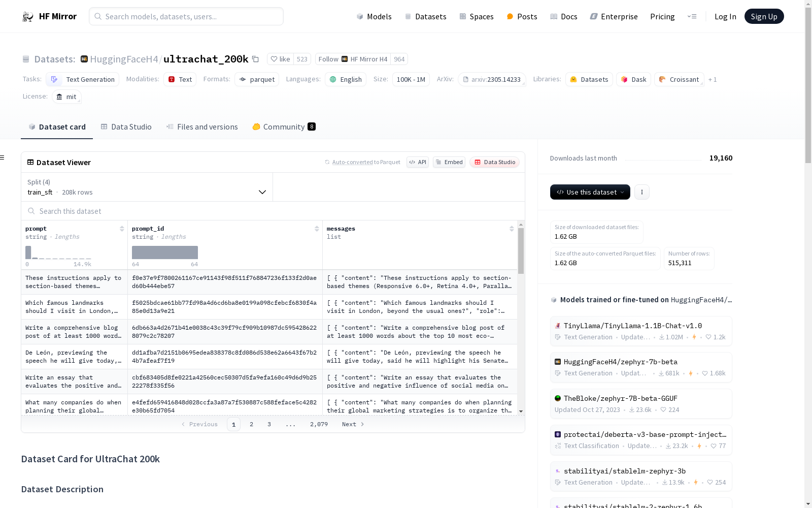Select the Dask library tag

634,79
